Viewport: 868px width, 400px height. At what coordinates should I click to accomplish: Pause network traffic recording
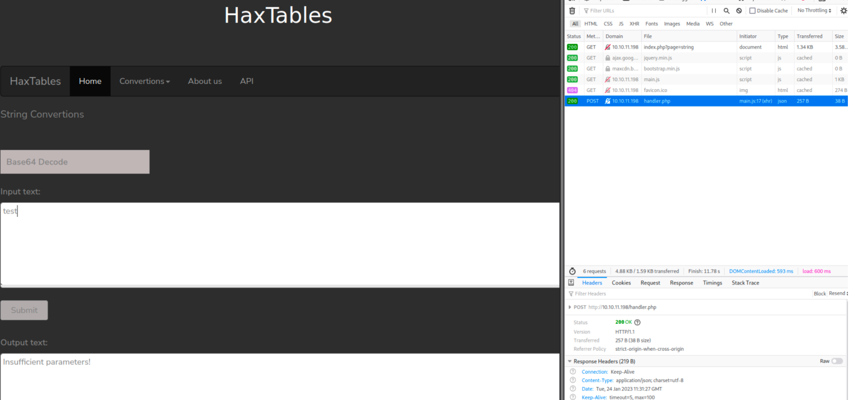pyautogui.click(x=714, y=11)
